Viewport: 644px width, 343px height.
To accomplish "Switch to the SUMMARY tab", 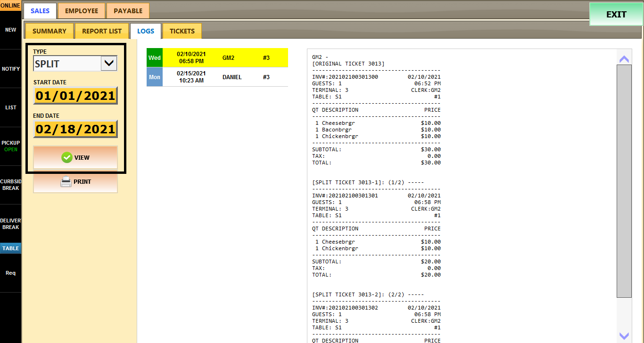I will 50,31.
